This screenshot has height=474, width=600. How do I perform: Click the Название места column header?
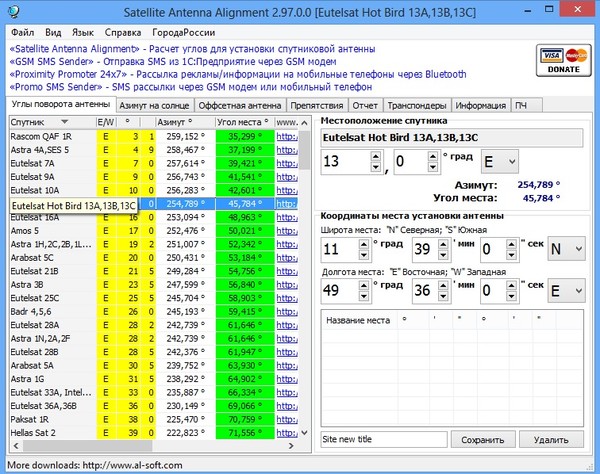pos(359,321)
